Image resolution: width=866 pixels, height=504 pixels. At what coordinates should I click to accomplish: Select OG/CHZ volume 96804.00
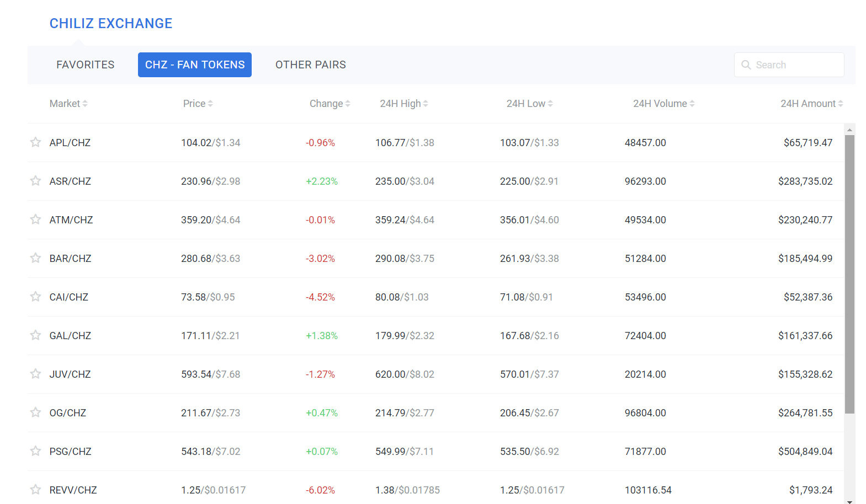[645, 412]
